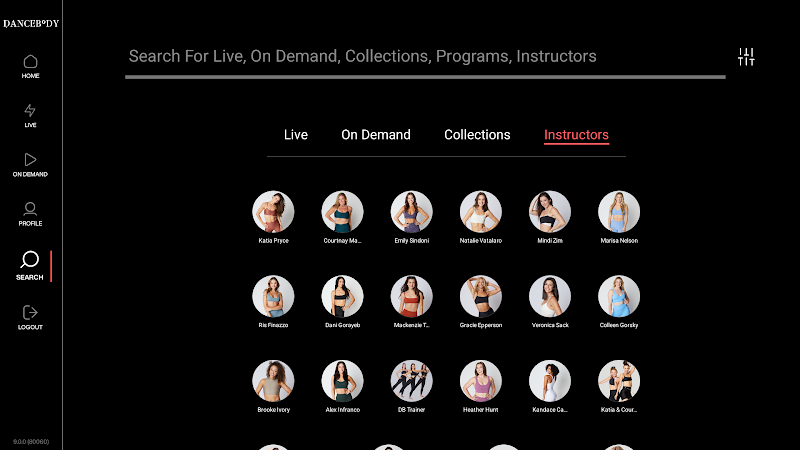This screenshot has width=800, height=450.
Task: Open Gracie Epperson instructor photo
Action: tap(481, 296)
